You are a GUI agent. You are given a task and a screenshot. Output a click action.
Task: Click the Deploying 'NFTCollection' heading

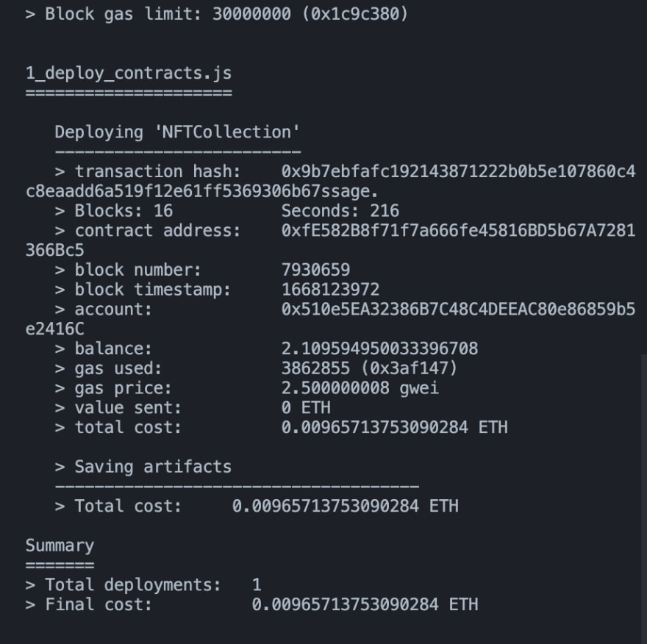point(177,132)
